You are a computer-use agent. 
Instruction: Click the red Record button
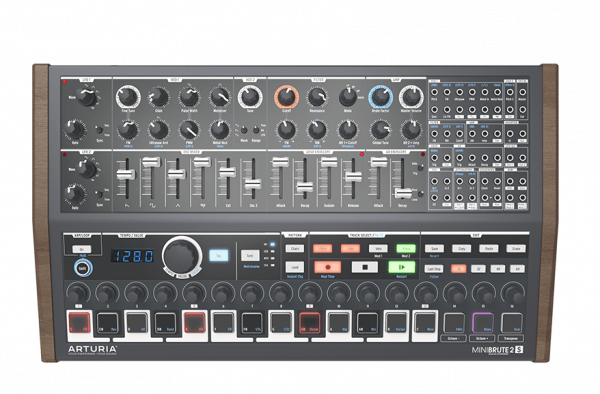coord(328,267)
